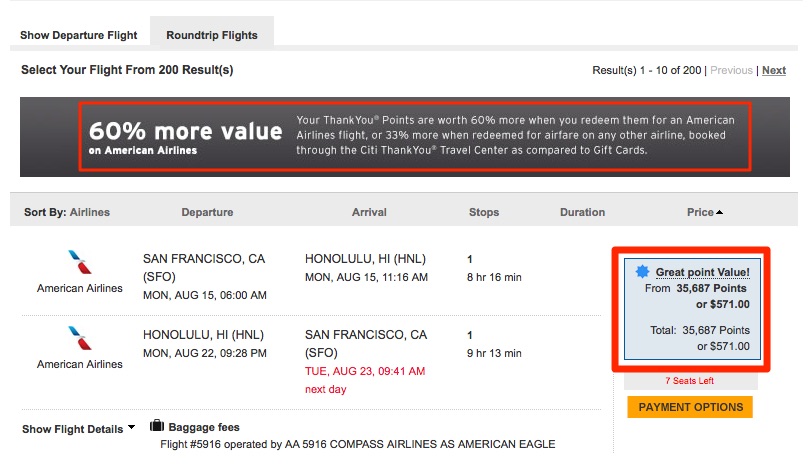Sort results by Airlines
This screenshot has width=810, height=470.
pos(90,212)
